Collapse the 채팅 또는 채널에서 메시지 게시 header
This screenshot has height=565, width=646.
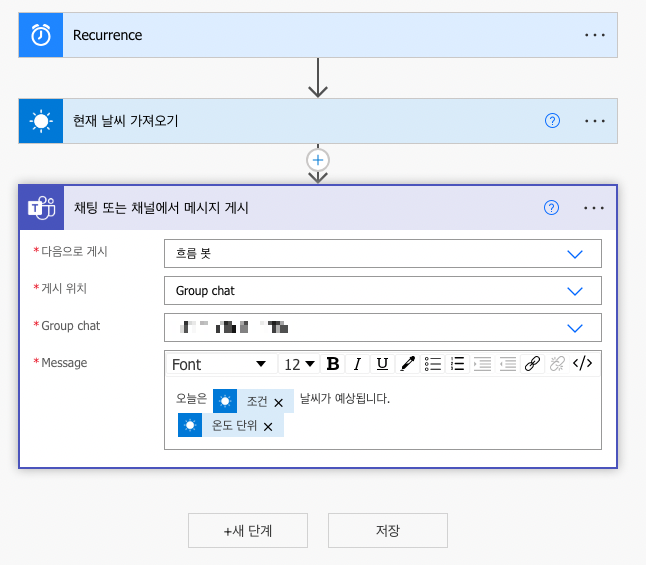tap(318, 208)
